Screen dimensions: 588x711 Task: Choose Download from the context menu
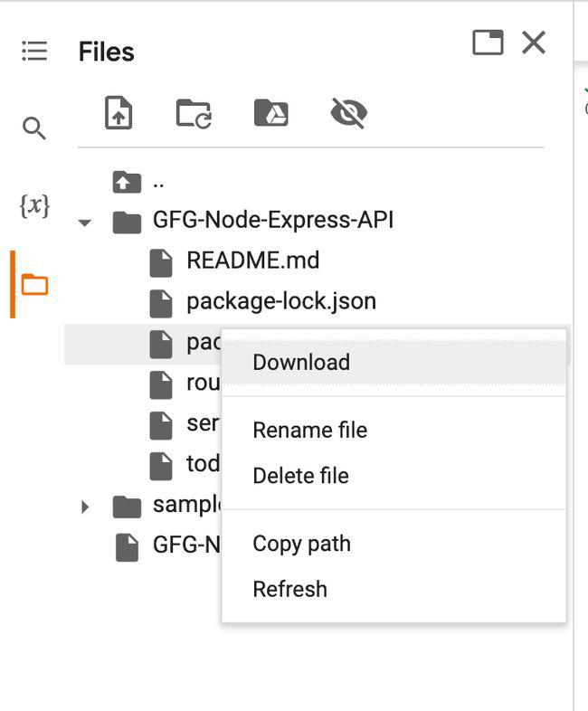click(301, 362)
